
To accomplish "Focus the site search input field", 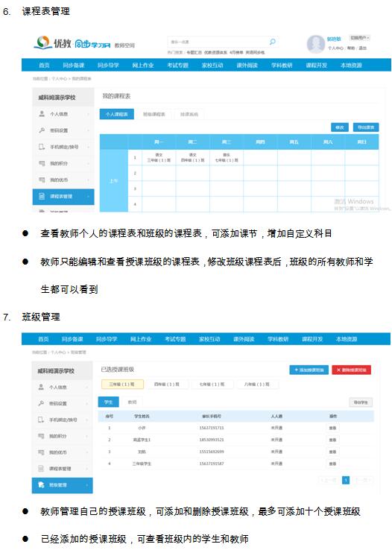I will (218, 42).
